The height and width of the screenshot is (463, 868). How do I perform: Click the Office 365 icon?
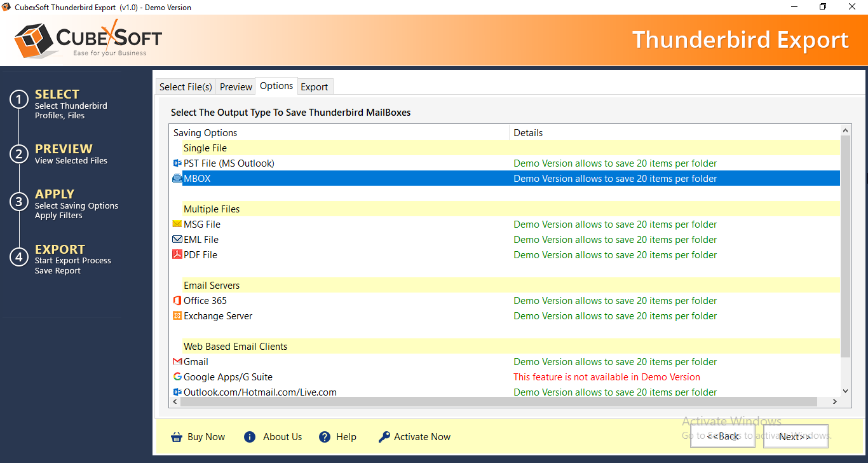click(x=177, y=301)
